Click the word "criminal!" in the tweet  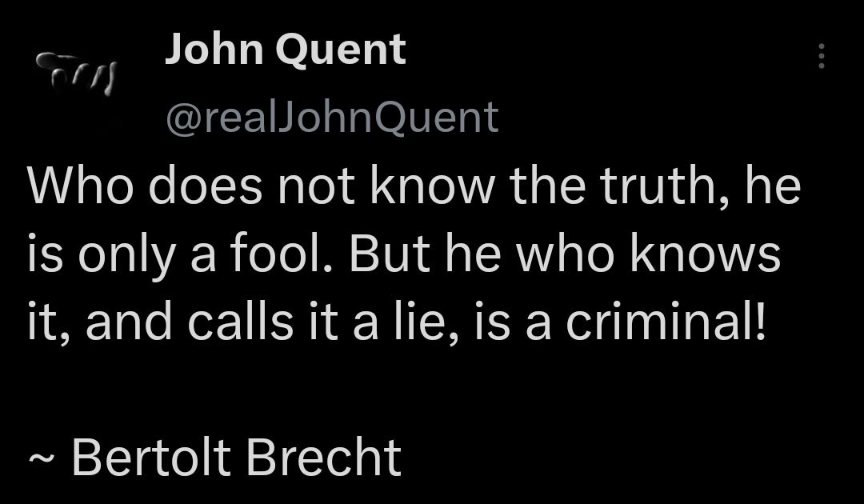pos(666,322)
